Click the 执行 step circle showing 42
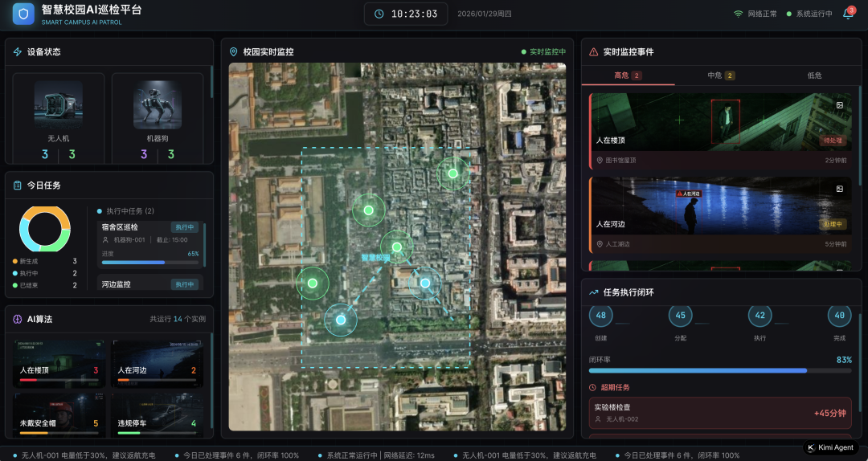This screenshot has height=461, width=868. point(760,316)
